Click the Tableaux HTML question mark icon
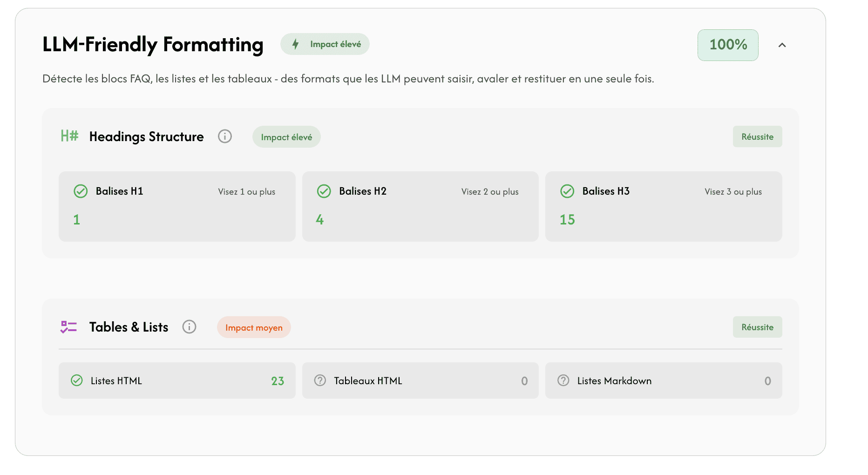The width and height of the screenshot is (868, 475). 320,380
